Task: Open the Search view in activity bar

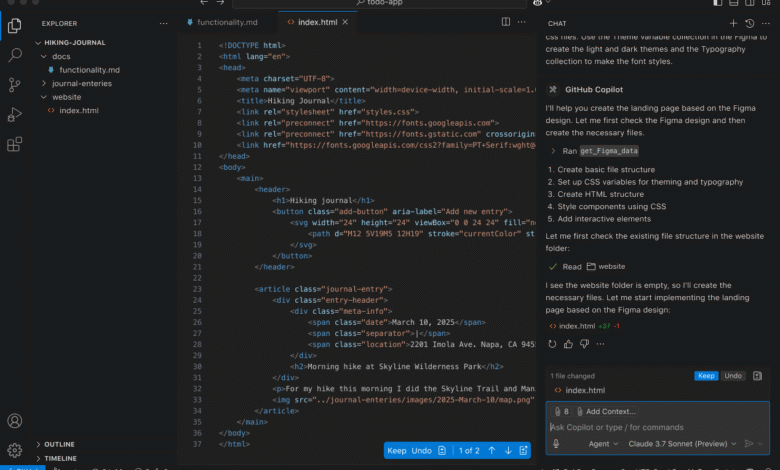Action: 15,55
